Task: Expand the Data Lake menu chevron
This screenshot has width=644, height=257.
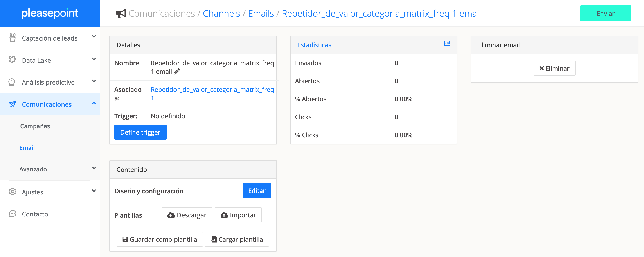Action: pyautogui.click(x=94, y=59)
